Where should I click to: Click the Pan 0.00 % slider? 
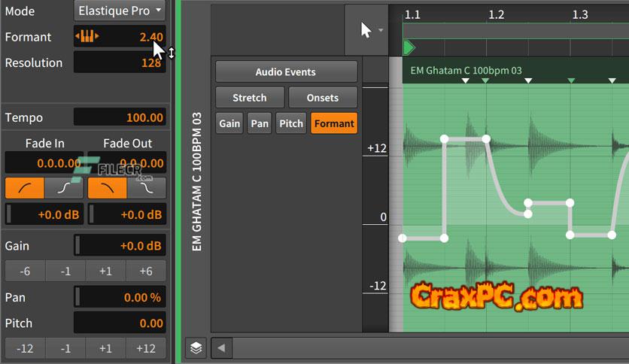(120, 297)
